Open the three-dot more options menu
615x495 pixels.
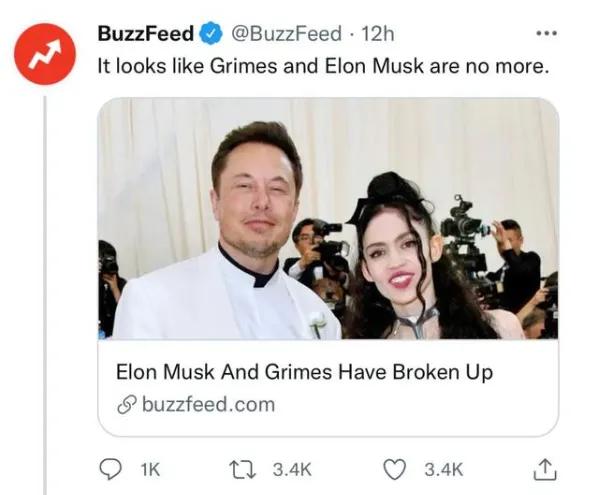click(545, 33)
